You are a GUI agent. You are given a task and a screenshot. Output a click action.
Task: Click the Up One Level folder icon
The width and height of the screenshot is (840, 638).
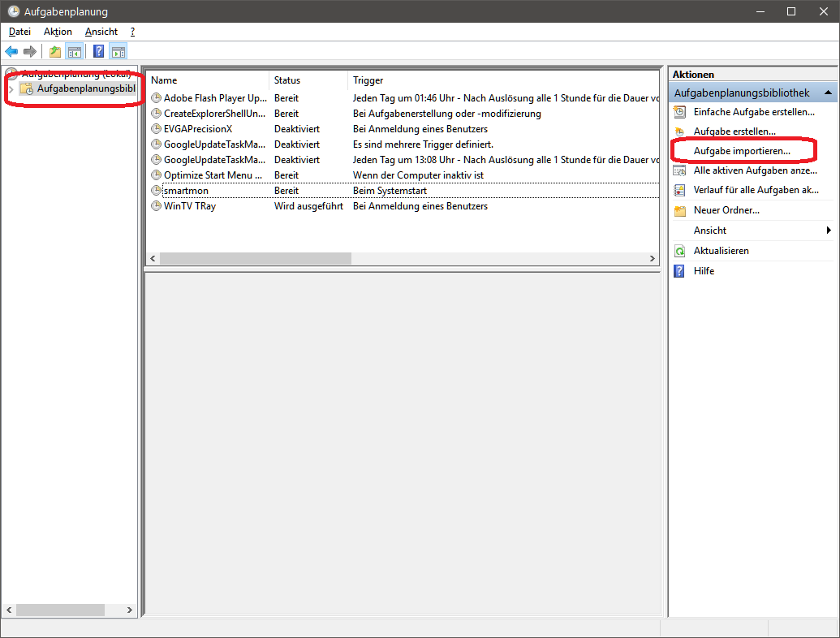coord(54,51)
